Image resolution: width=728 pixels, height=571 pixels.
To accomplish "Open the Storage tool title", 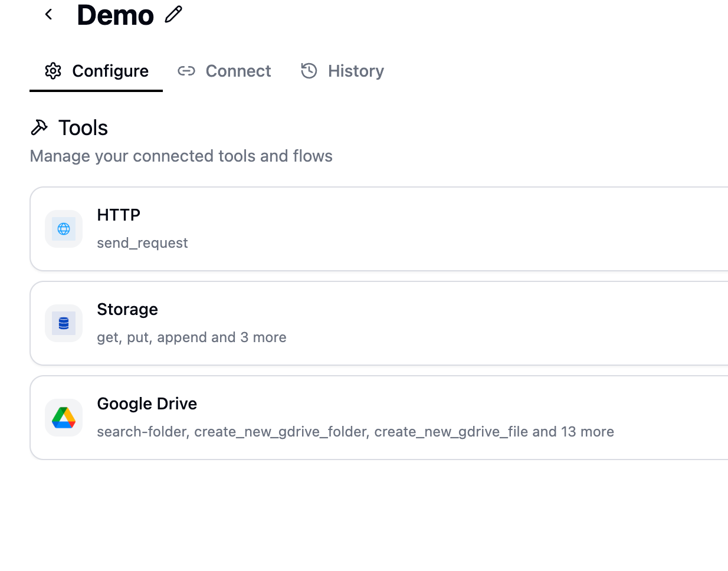I will pyautogui.click(x=127, y=309).
